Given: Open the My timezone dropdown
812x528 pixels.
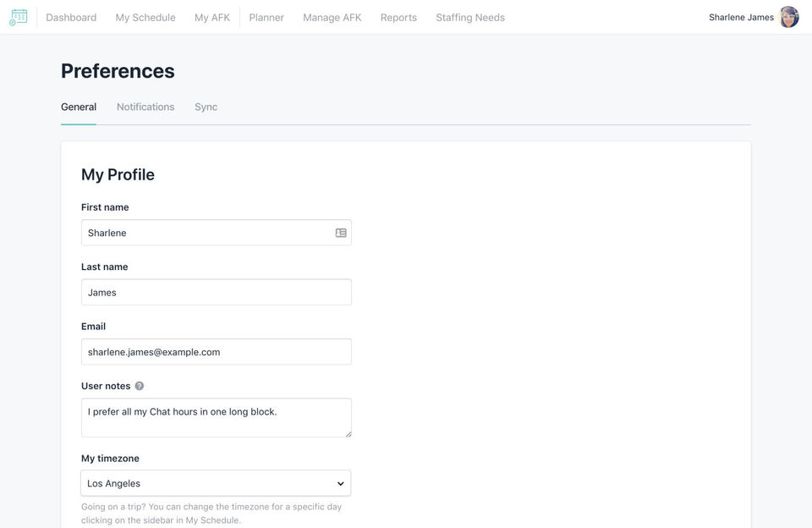Looking at the screenshot, I should (216, 483).
